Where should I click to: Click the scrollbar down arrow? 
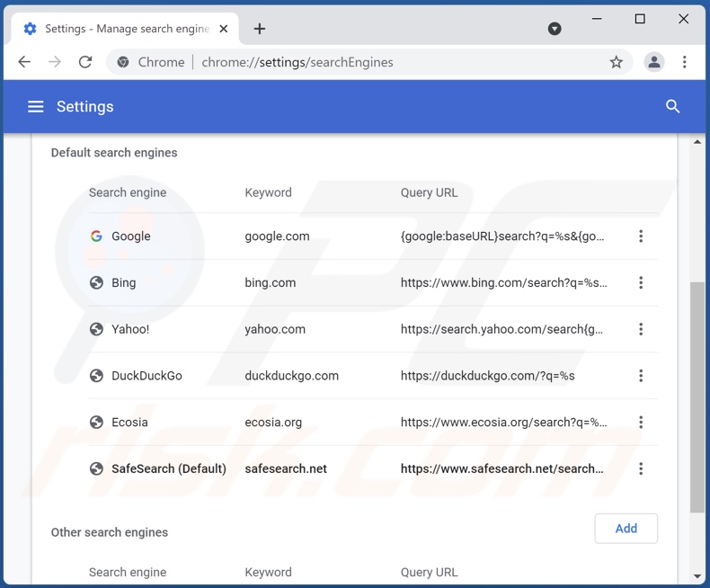697,576
